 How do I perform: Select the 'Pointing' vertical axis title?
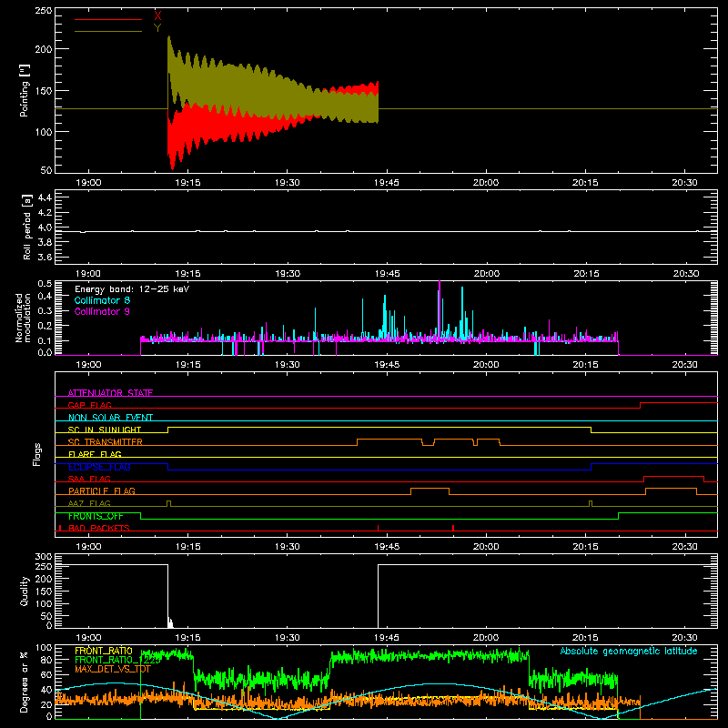25,90
